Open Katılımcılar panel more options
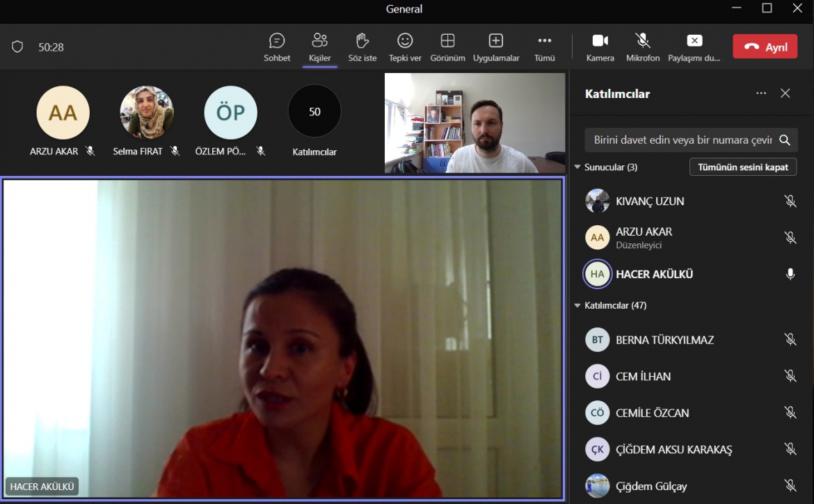814x504 pixels. [761, 93]
